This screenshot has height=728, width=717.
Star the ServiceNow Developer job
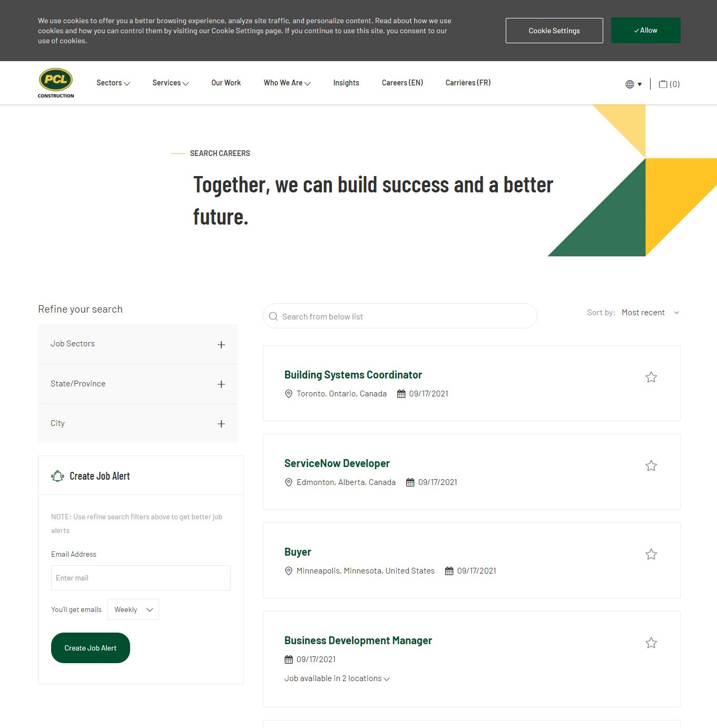[651, 466]
